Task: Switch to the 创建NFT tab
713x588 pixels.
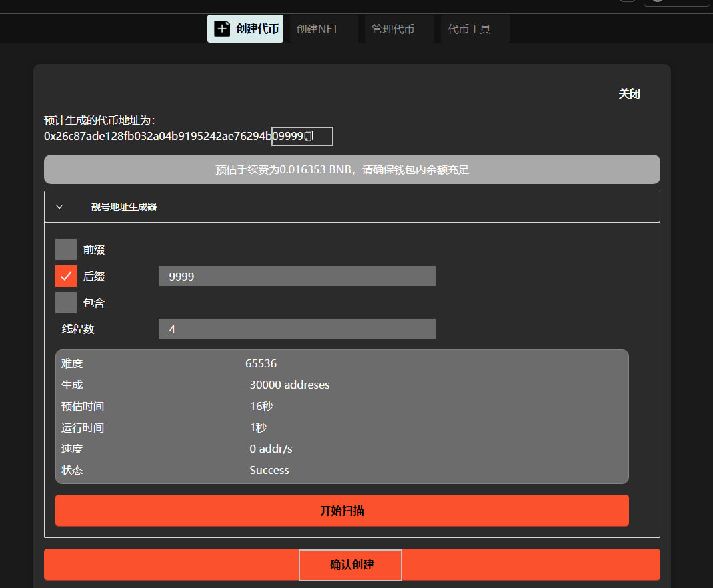Action: point(317,29)
